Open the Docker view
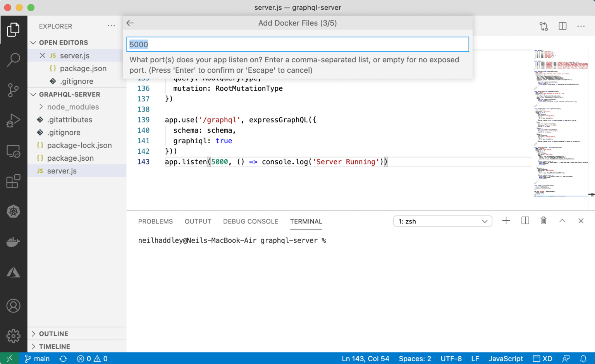This screenshot has width=595, height=364. (x=14, y=242)
